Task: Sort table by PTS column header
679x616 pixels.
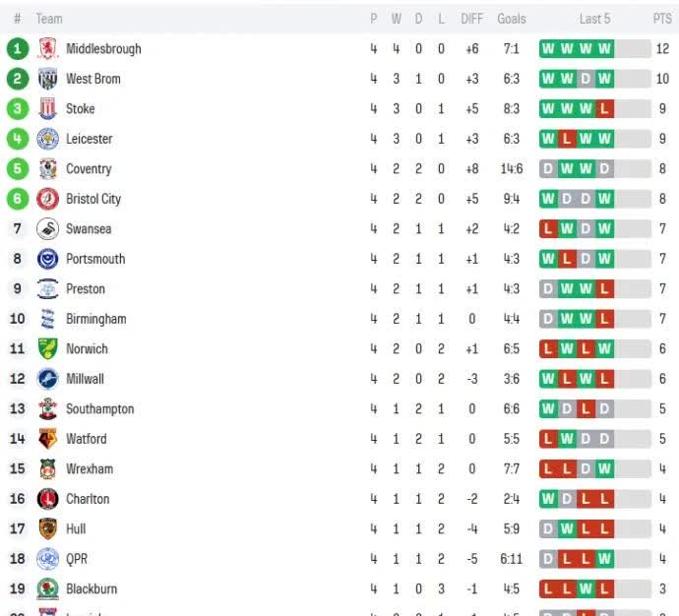Action: click(x=662, y=19)
